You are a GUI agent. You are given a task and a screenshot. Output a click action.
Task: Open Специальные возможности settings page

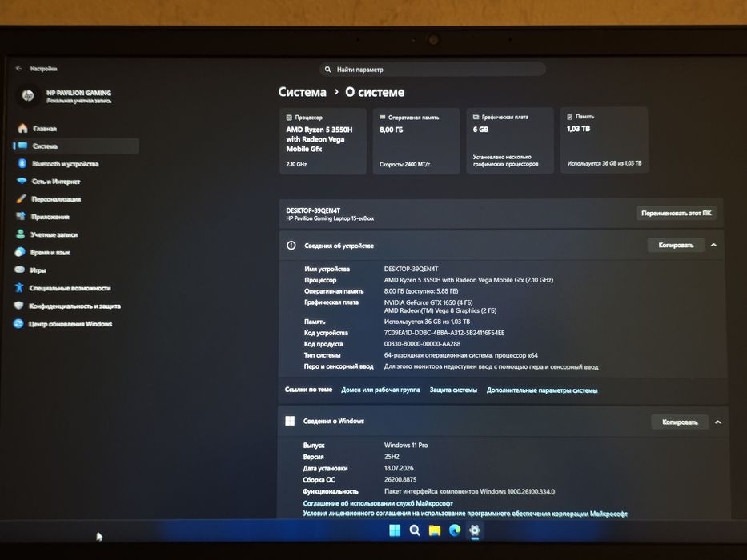(70, 288)
